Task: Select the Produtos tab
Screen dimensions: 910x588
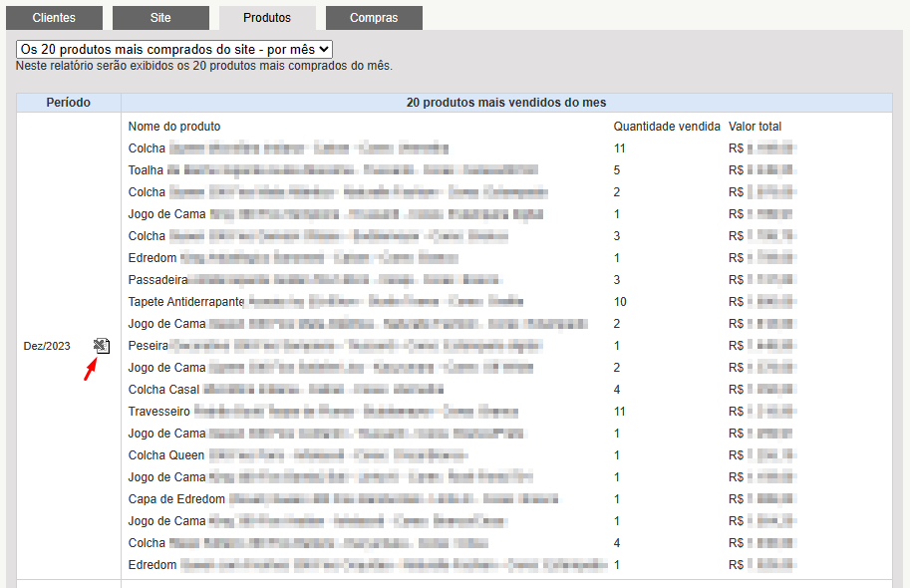Action: [267, 18]
